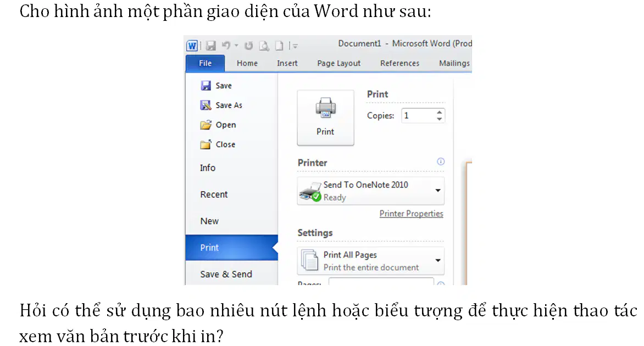
Task: Switch to the Insert tab
Action: tap(287, 63)
